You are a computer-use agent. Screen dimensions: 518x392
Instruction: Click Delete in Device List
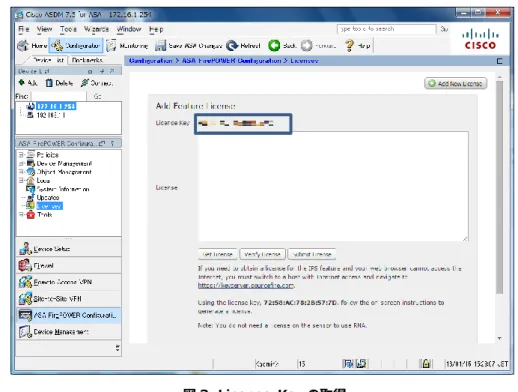[x=59, y=83]
